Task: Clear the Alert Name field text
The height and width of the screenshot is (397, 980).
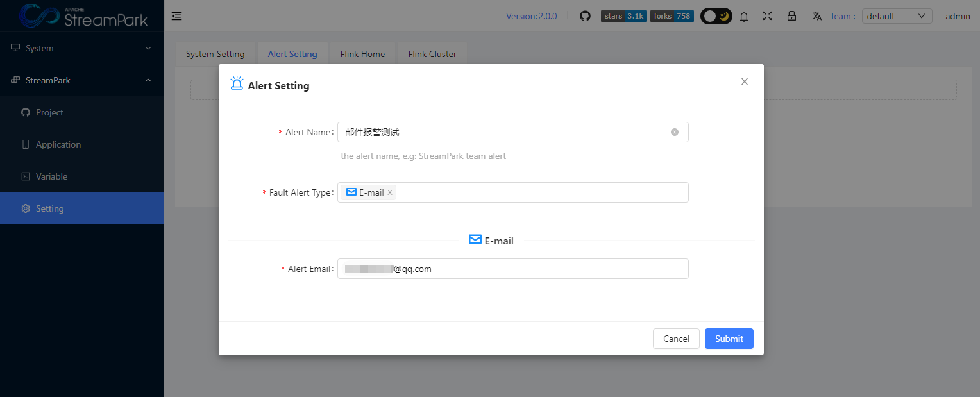Action: pos(674,132)
